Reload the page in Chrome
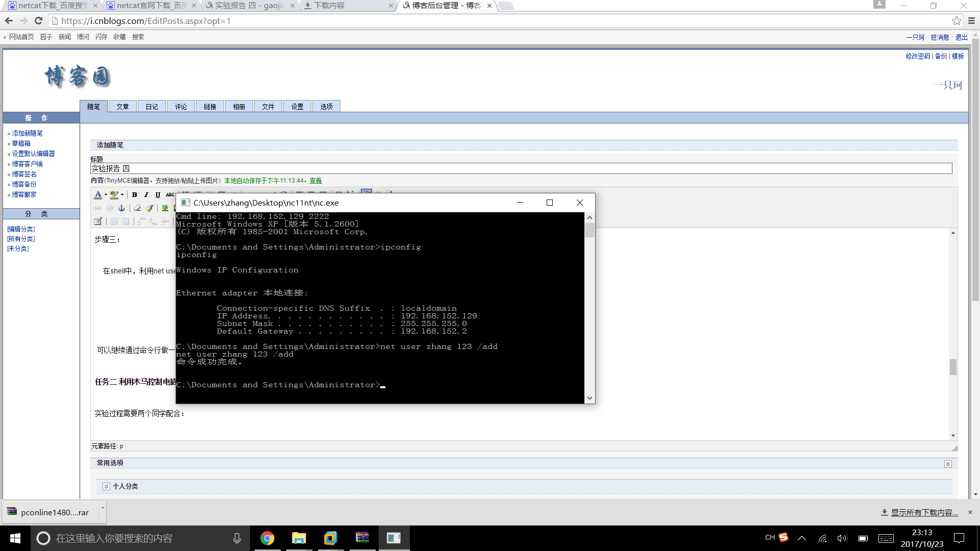 click(39, 21)
